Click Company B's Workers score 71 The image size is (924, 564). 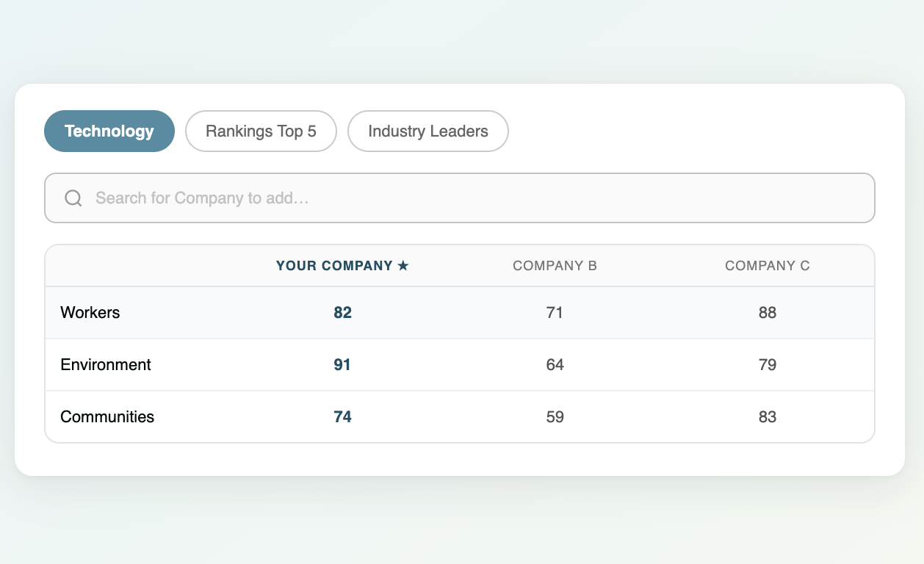coord(555,313)
